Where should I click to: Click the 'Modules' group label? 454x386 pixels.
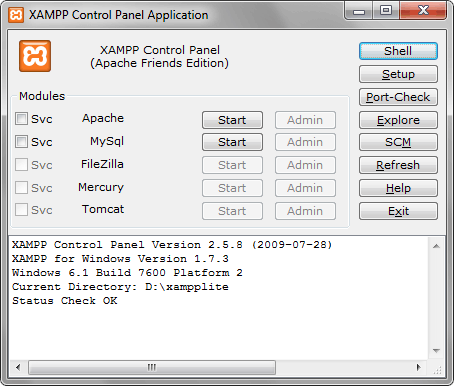click(x=42, y=96)
